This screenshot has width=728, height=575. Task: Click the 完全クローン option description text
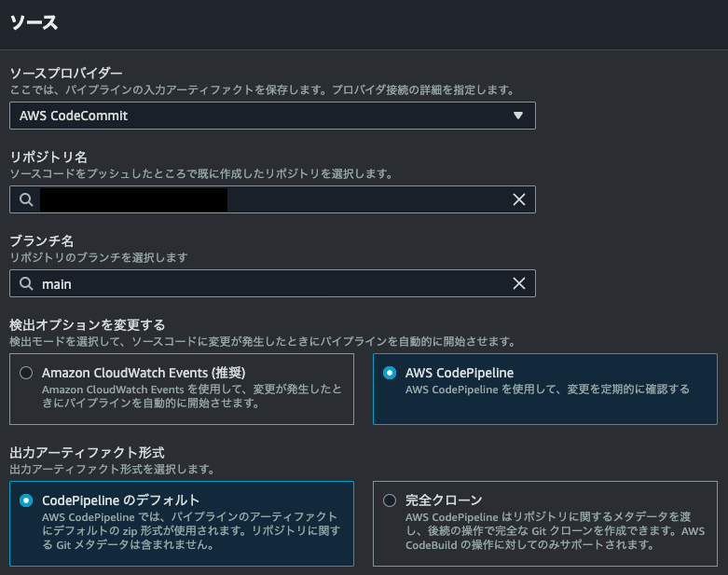pyautogui.click(x=556, y=530)
